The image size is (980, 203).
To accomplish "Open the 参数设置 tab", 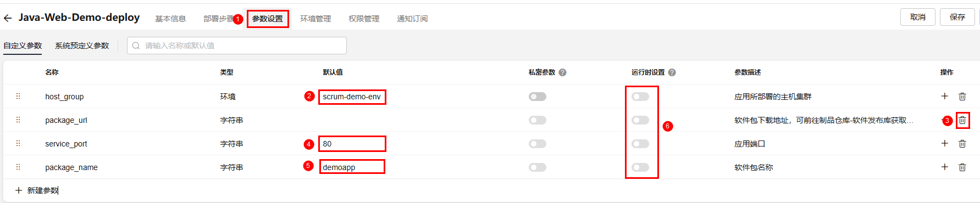I will click(x=268, y=19).
